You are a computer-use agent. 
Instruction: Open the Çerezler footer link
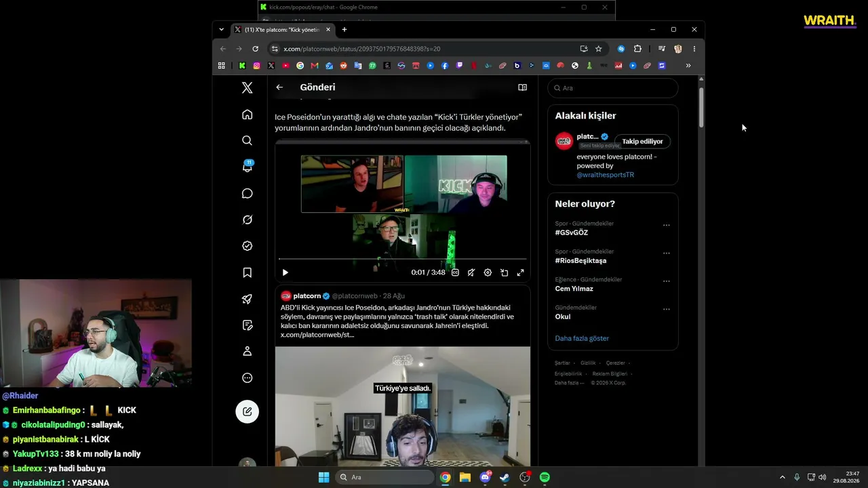coord(616,363)
